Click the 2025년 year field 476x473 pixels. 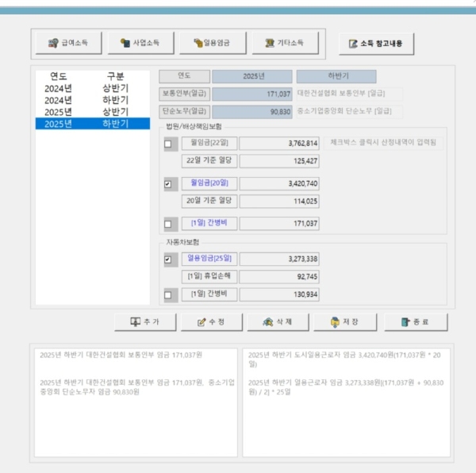coord(252,76)
